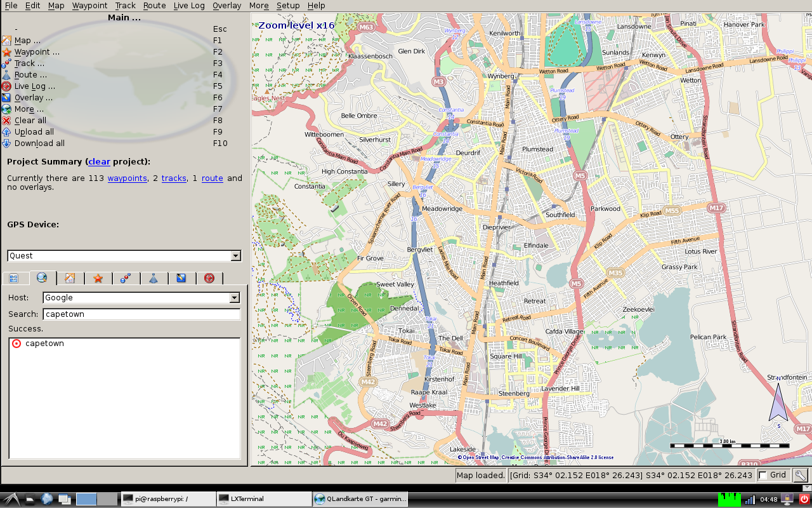Click the Live Log crosshair icon in Main panel

(x=6, y=86)
